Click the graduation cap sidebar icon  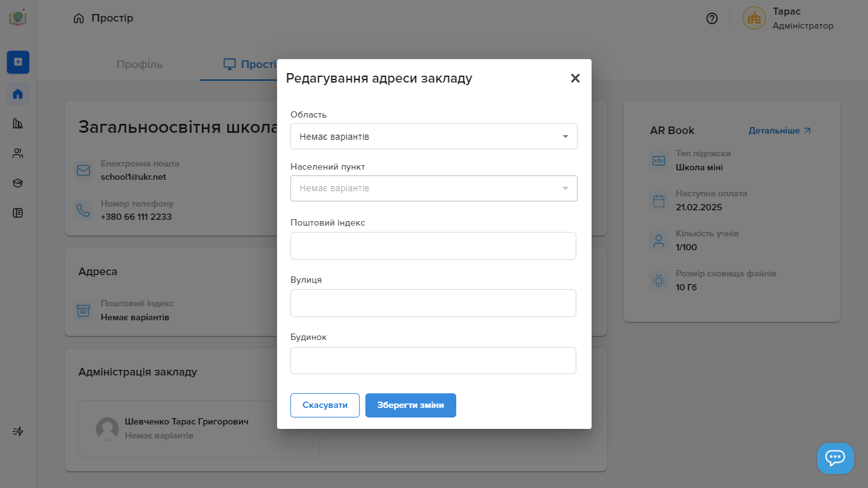point(18,183)
